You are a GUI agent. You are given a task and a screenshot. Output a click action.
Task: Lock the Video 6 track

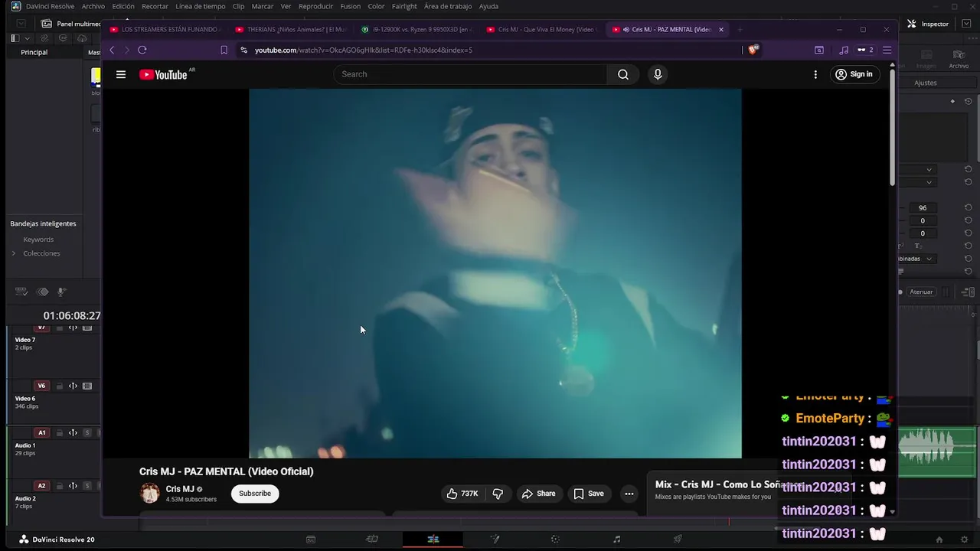click(59, 386)
